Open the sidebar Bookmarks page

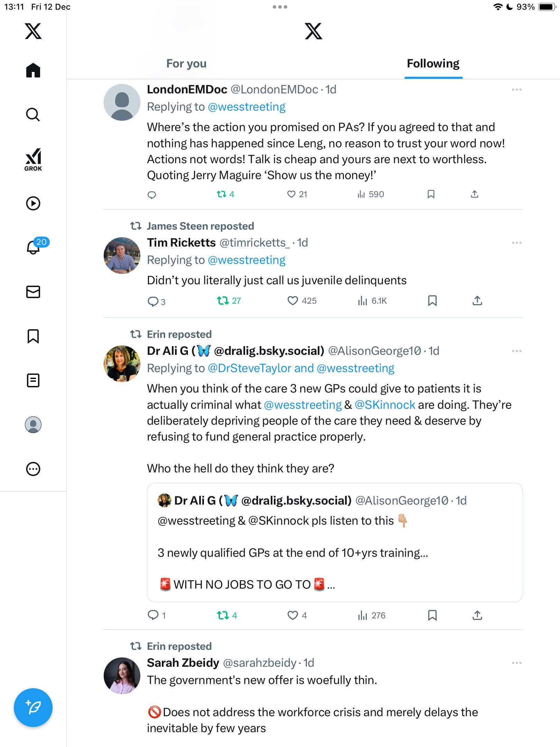33,336
